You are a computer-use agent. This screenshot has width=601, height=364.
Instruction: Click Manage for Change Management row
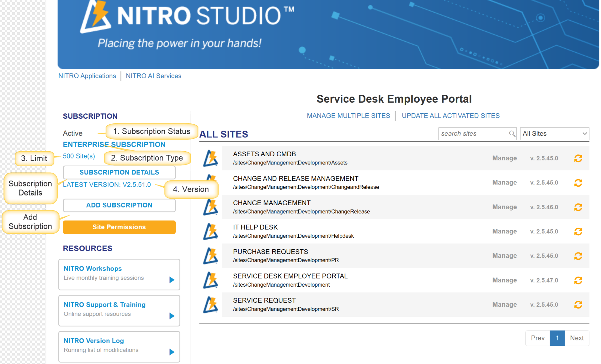point(504,207)
